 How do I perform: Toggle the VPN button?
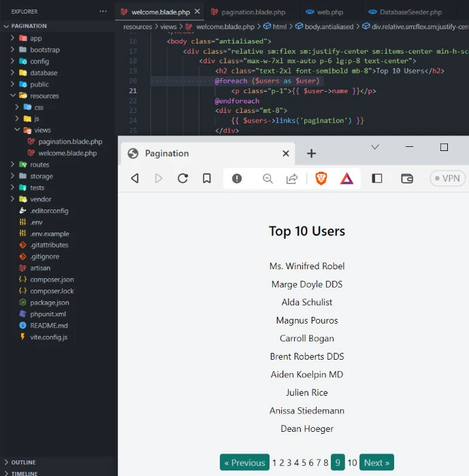[x=447, y=178]
